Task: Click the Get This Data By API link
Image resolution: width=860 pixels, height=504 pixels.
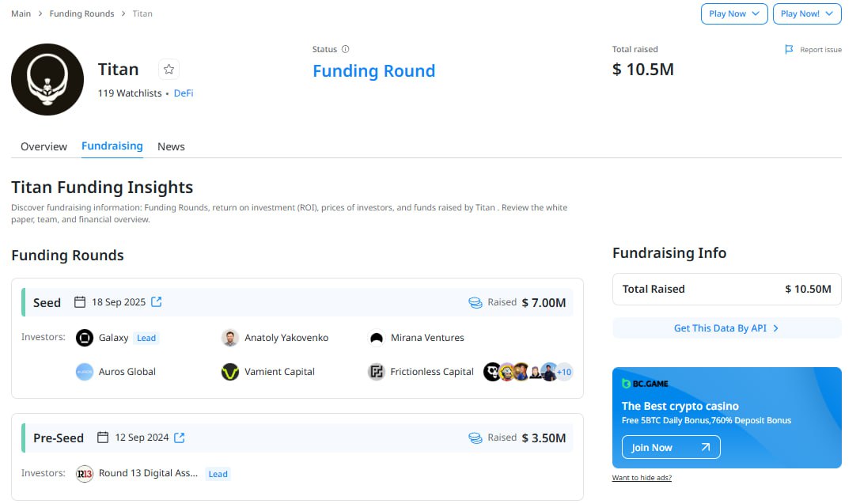Action: (726, 328)
